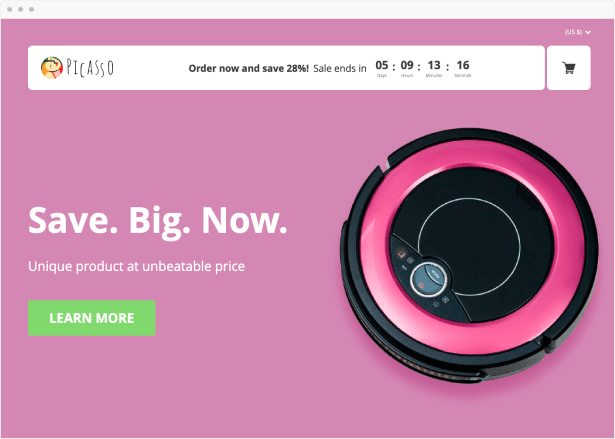Click the third gray window dot

[x=31, y=9]
